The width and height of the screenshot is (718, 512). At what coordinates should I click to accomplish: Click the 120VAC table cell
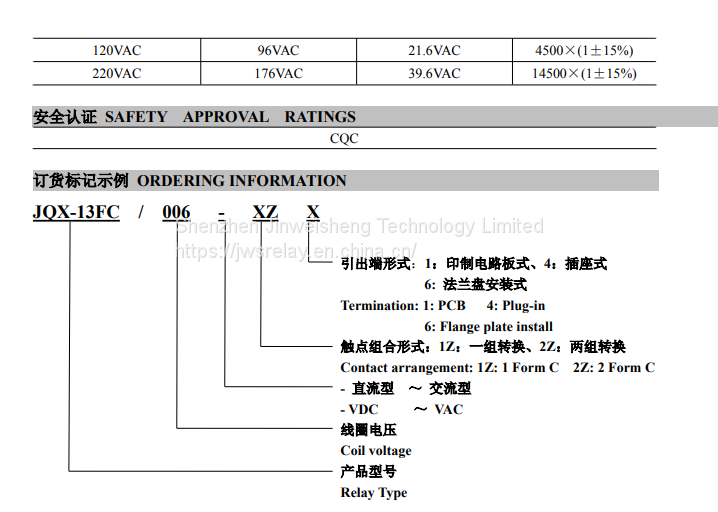117,50
